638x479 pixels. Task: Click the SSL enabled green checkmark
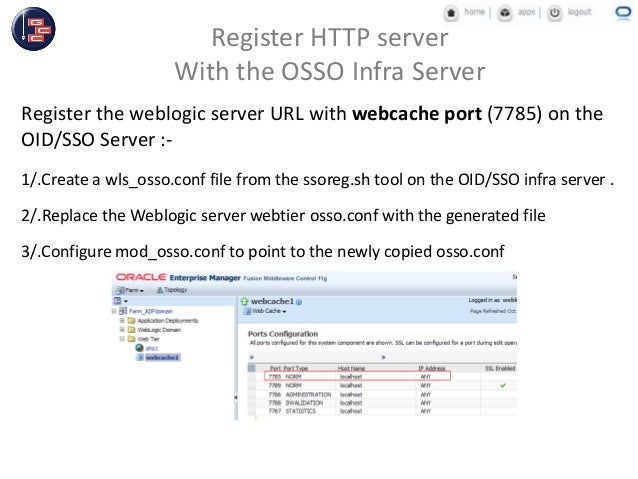[x=503, y=385]
